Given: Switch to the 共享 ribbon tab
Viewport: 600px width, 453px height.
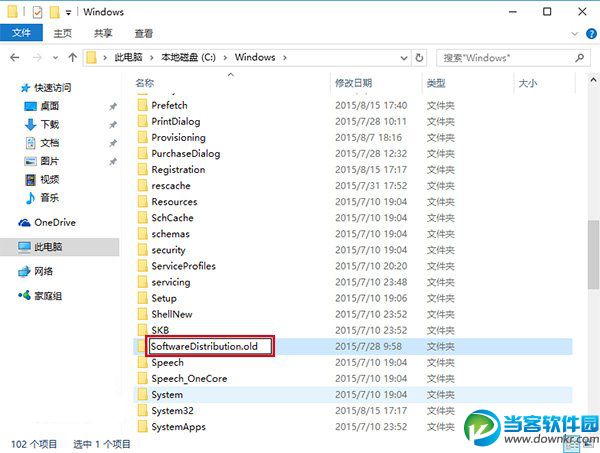Looking at the screenshot, I should (x=103, y=33).
